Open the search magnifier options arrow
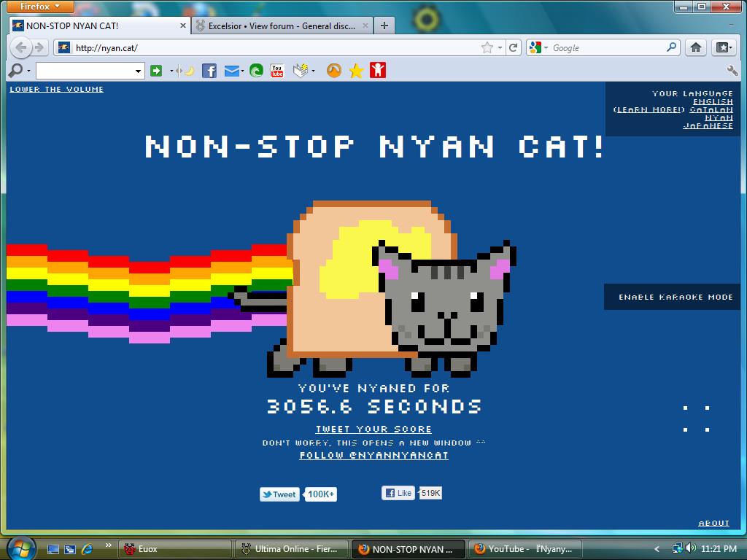 click(28, 71)
